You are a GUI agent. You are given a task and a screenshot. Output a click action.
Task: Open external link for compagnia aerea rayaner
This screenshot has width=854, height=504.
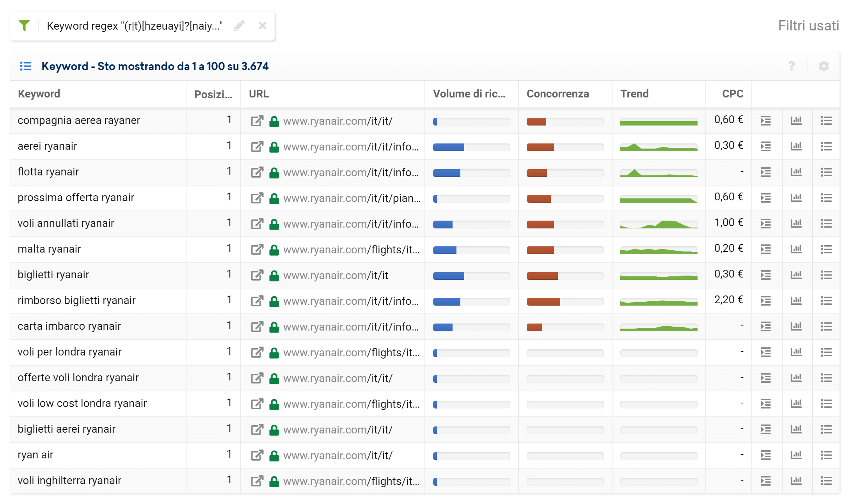coord(257,121)
